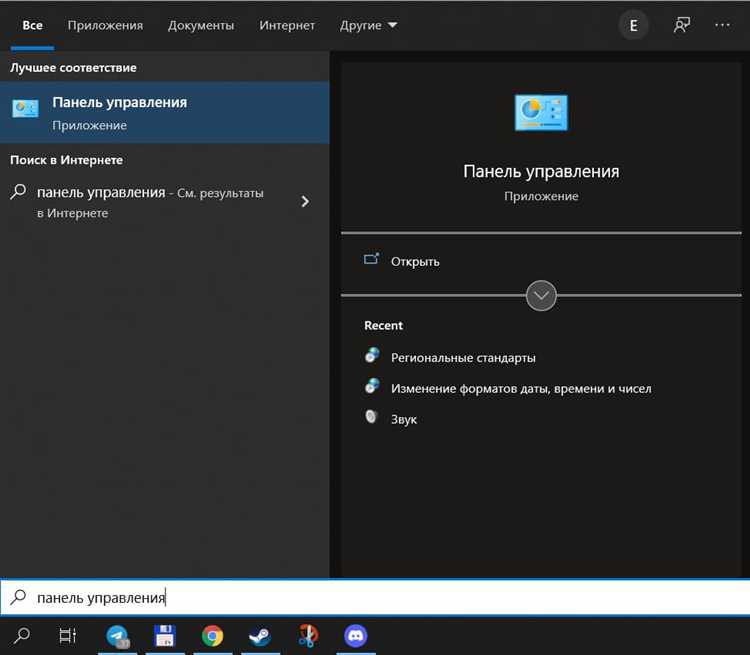Image resolution: width=750 pixels, height=655 pixels.
Task: Click the feedback person icon at top
Action: (x=682, y=25)
